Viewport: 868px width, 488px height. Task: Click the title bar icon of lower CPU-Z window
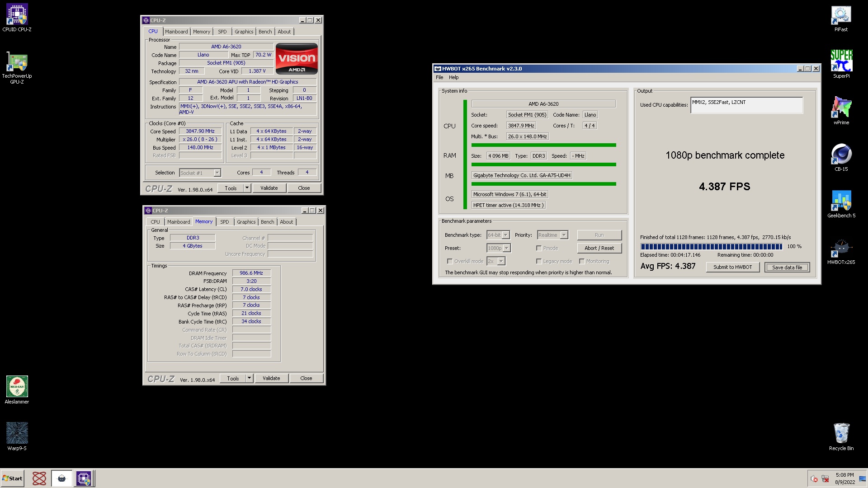tap(148, 211)
